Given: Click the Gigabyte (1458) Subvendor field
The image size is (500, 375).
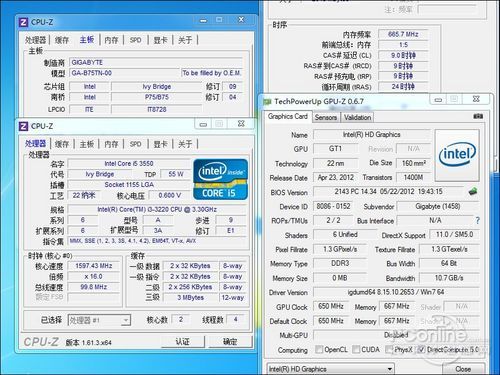Looking at the screenshot, I should [438, 206].
